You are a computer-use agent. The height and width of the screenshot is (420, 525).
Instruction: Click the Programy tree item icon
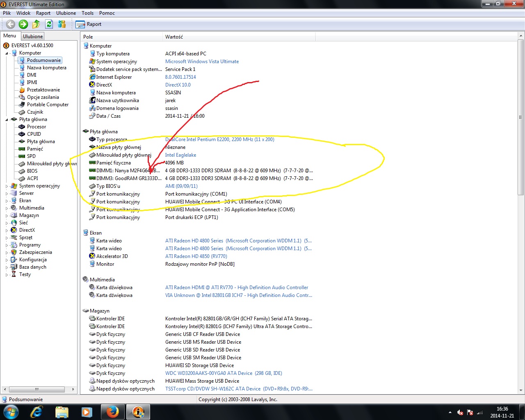coord(14,245)
